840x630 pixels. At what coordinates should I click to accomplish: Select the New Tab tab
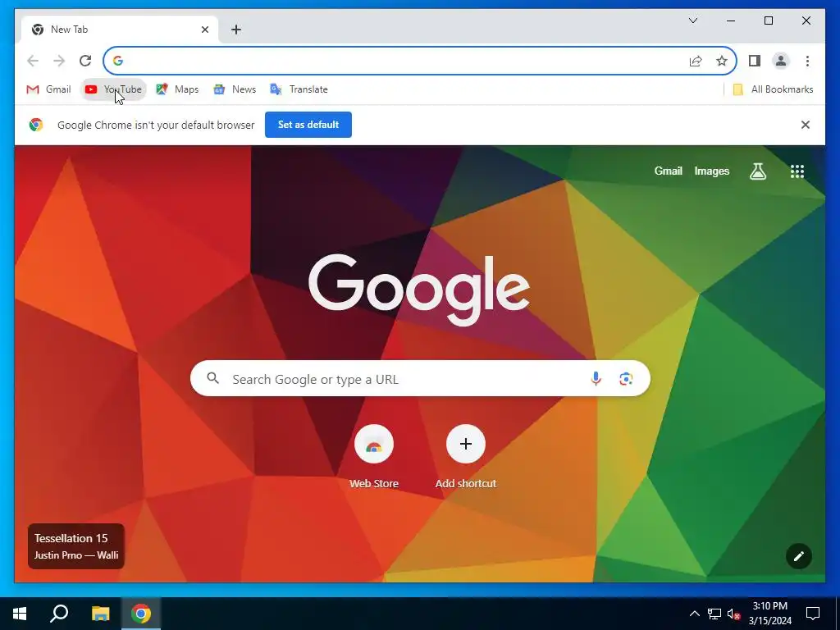click(120, 30)
